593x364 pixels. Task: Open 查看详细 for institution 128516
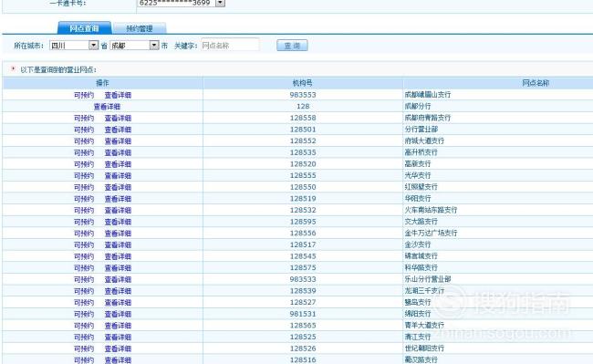(118, 359)
